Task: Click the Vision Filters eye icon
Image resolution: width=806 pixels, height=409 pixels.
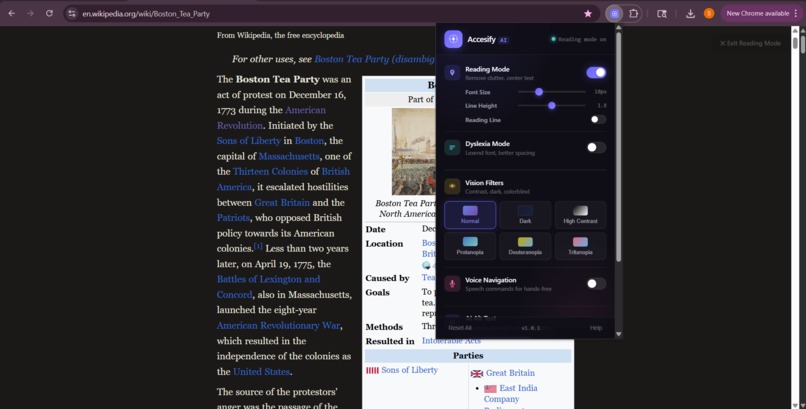Action: tap(452, 186)
